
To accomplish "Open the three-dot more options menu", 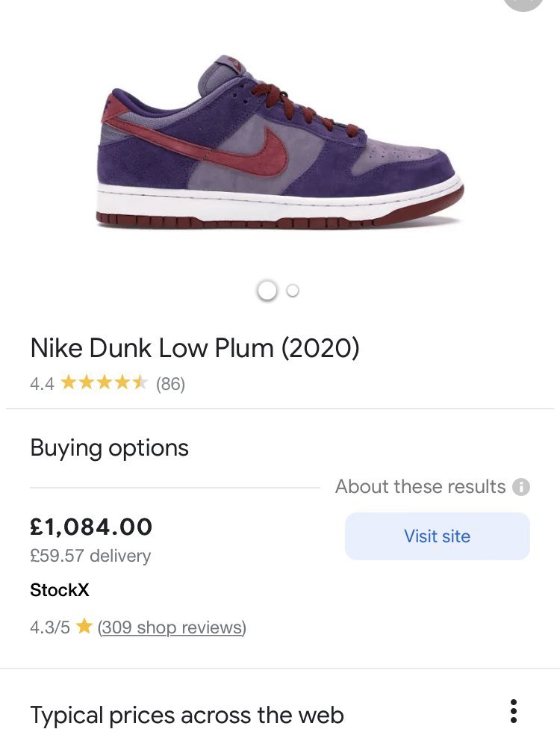I will (x=513, y=711).
